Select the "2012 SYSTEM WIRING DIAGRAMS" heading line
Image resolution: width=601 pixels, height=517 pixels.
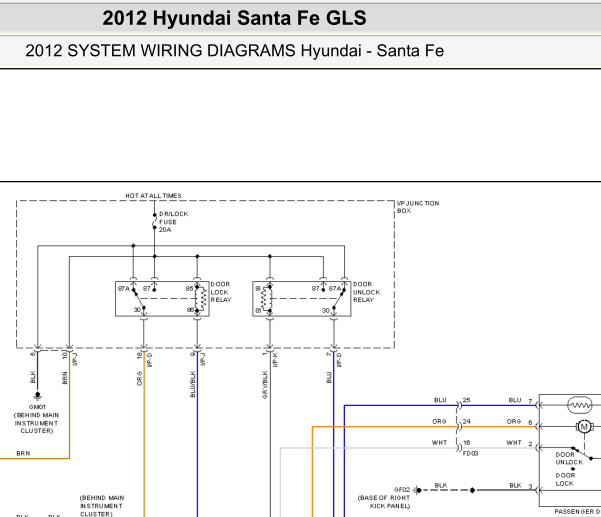235,51
